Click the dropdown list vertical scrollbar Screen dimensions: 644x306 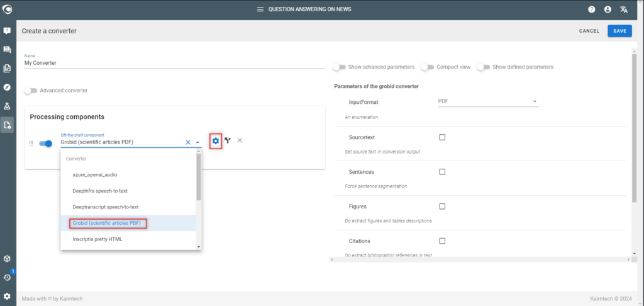[199, 177]
